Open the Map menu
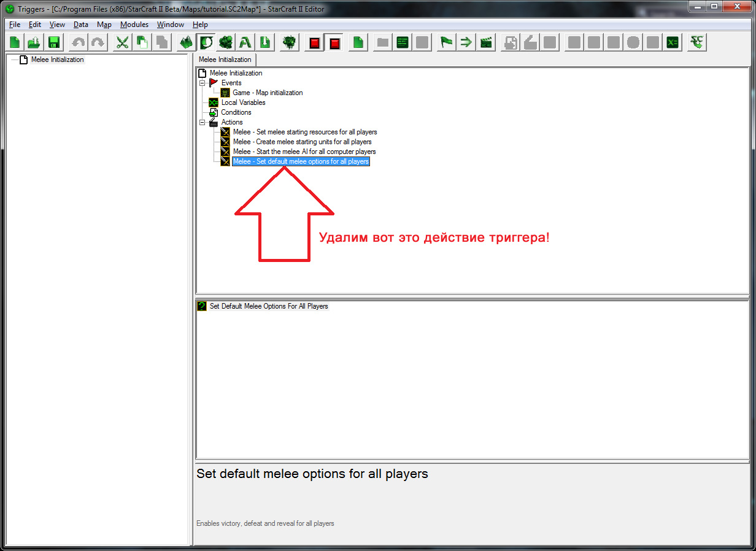756x551 pixels. point(104,25)
